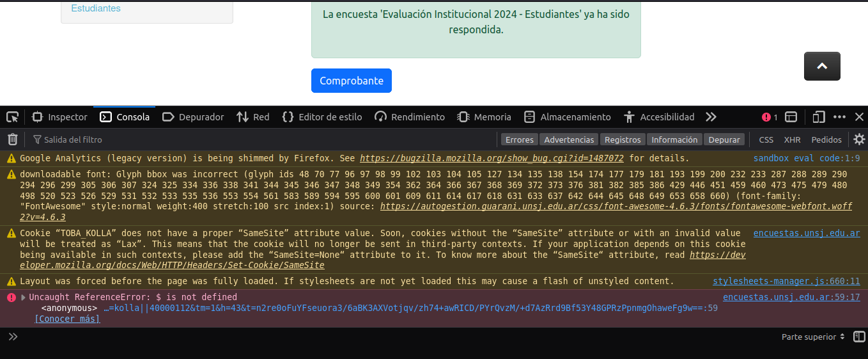Open the Rendimiento tab
The image size is (868, 359).
click(410, 117)
